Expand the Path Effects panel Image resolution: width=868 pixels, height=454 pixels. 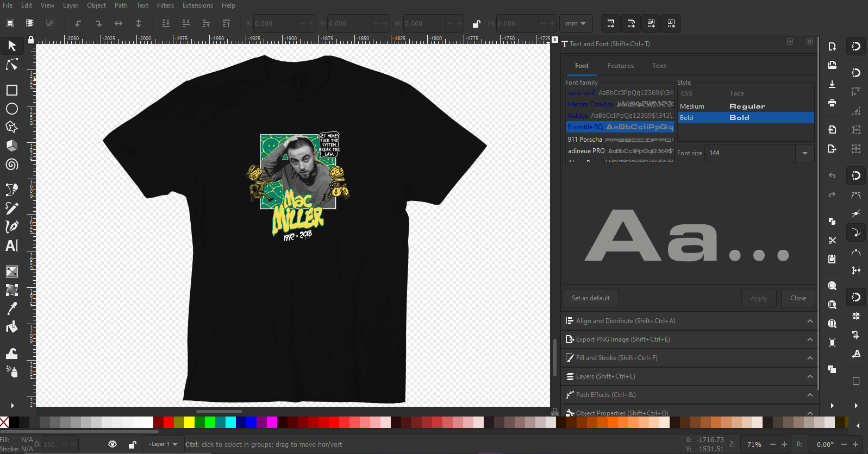(x=689, y=395)
